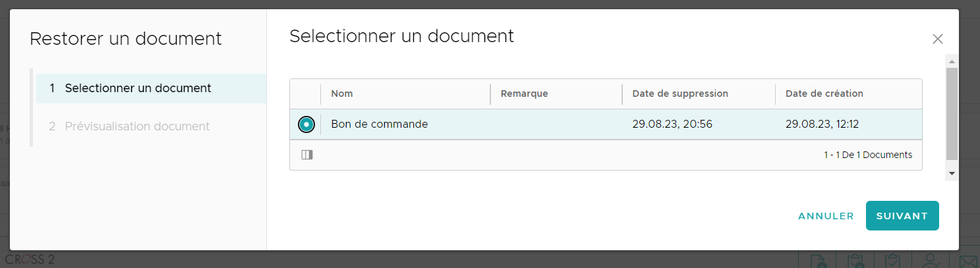Click the SUIVANT button
Image resolution: width=980 pixels, height=268 pixels.
(x=902, y=216)
